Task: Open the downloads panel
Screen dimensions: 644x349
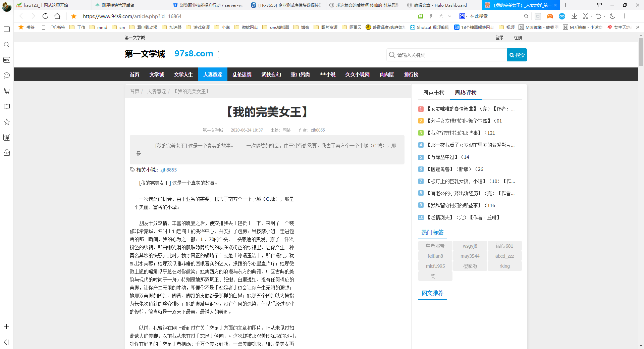Action: (574, 16)
